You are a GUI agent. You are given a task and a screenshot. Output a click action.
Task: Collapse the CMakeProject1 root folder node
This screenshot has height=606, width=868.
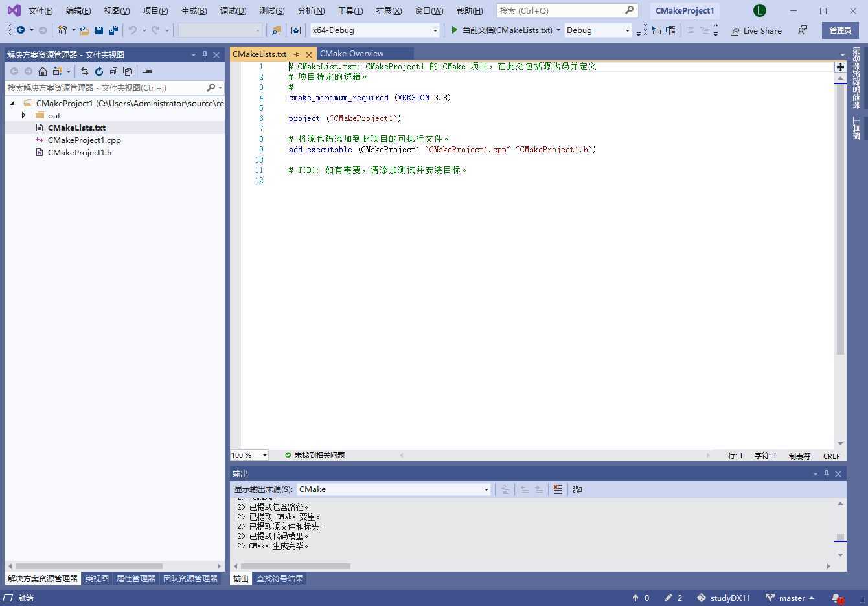[12, 103]
